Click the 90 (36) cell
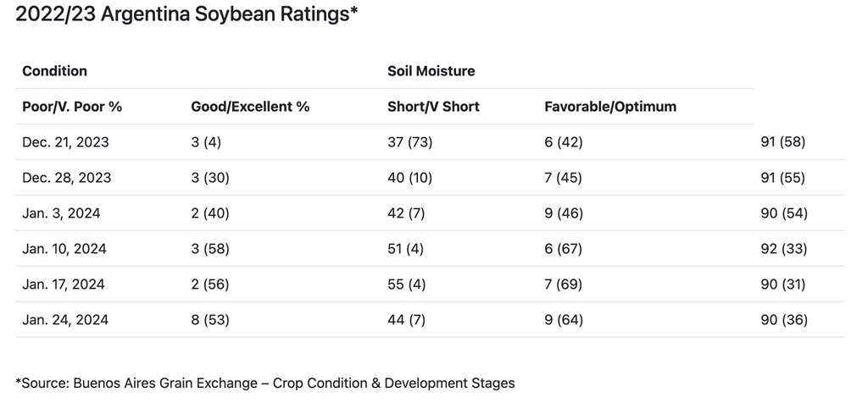 point(784,320)
